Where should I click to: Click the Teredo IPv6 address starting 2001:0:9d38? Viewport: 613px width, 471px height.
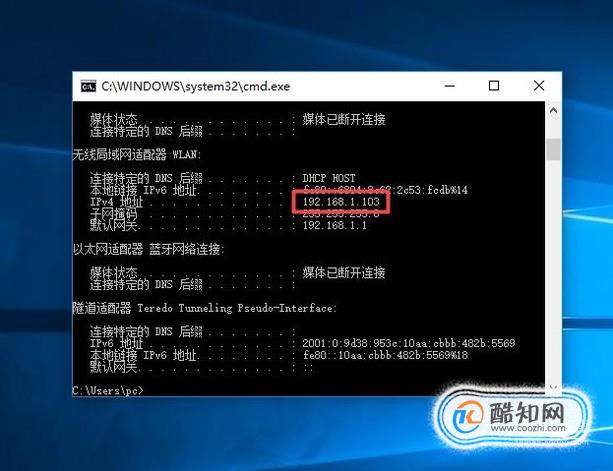[x=409, y=343]
